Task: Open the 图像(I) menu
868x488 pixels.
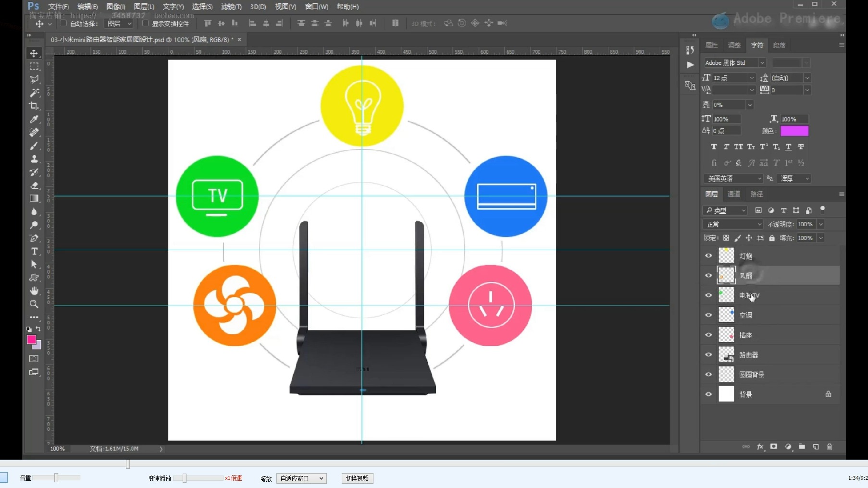Action: click(x=116, y=7)
